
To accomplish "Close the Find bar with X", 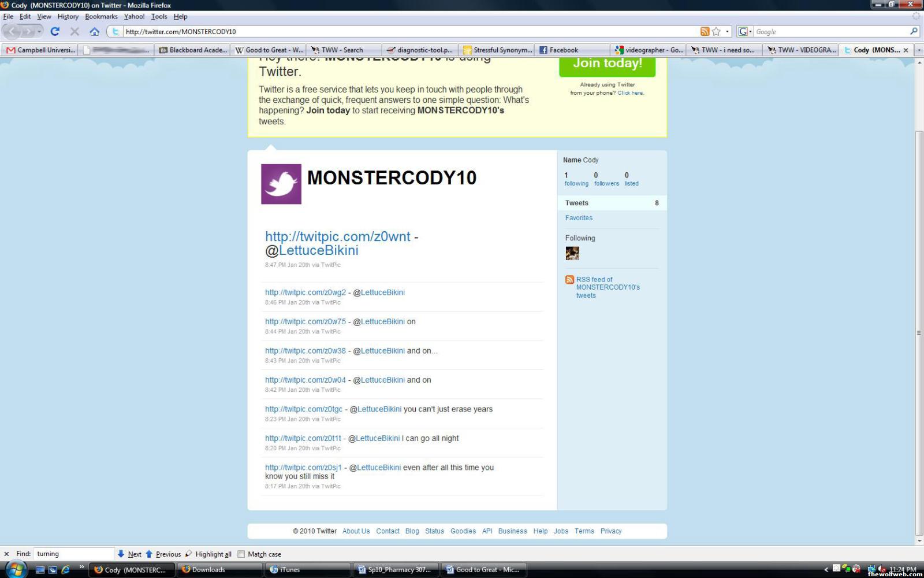I will coord(6,554).
